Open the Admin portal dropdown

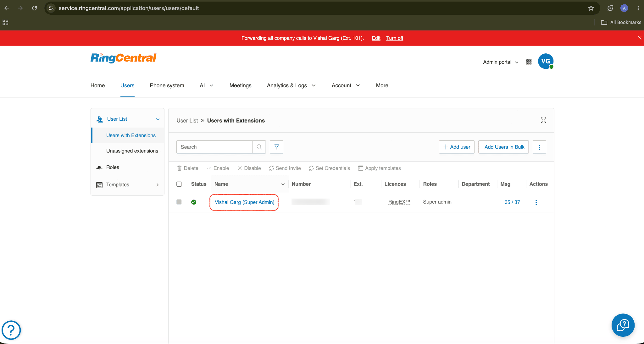[x=501, y=62]
